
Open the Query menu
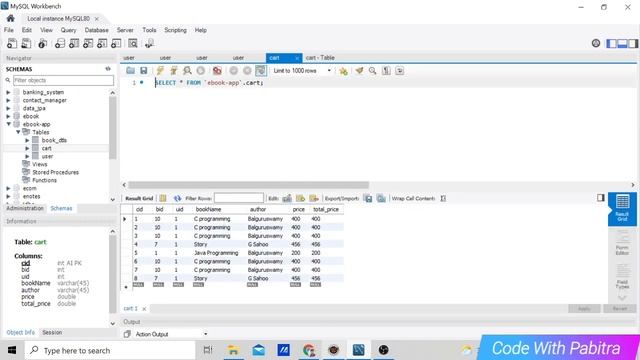(68, 30)
